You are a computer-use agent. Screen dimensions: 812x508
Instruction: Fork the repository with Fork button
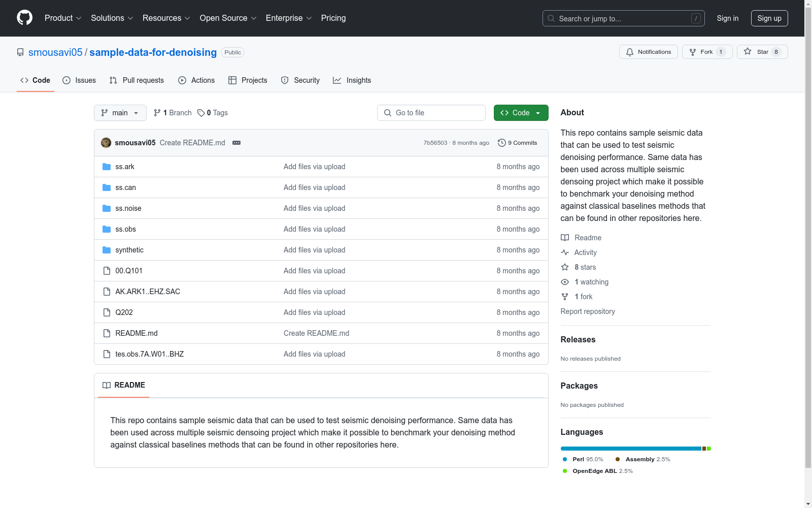(x=707, y=52)
